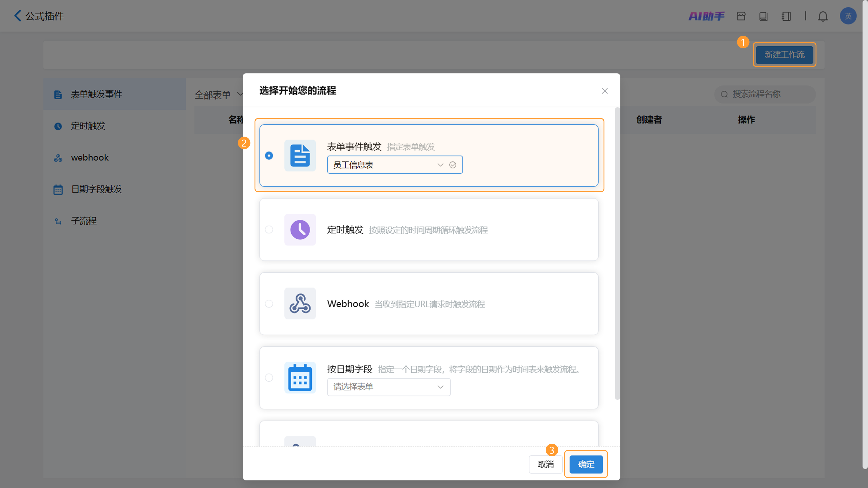Expand the 全部表单 filter dropdown
Viewport: 868px width, 488px height.
[x=219, y=94]
